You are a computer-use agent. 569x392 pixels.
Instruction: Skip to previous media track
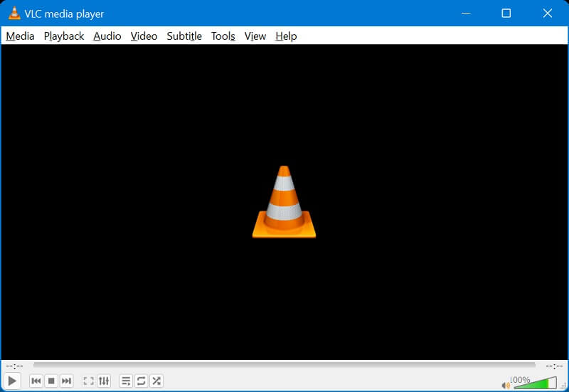(36, 381)
